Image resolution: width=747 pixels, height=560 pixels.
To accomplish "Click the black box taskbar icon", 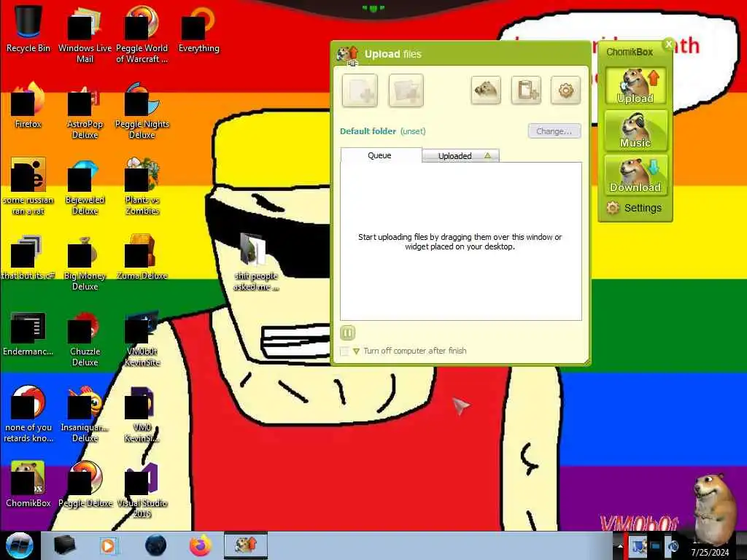I will coord(64,545).
